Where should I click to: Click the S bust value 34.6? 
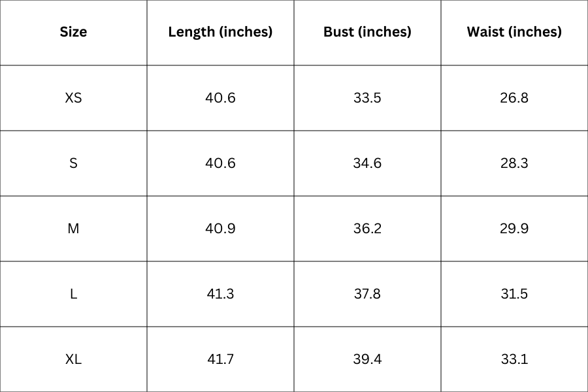click(367, 163)
